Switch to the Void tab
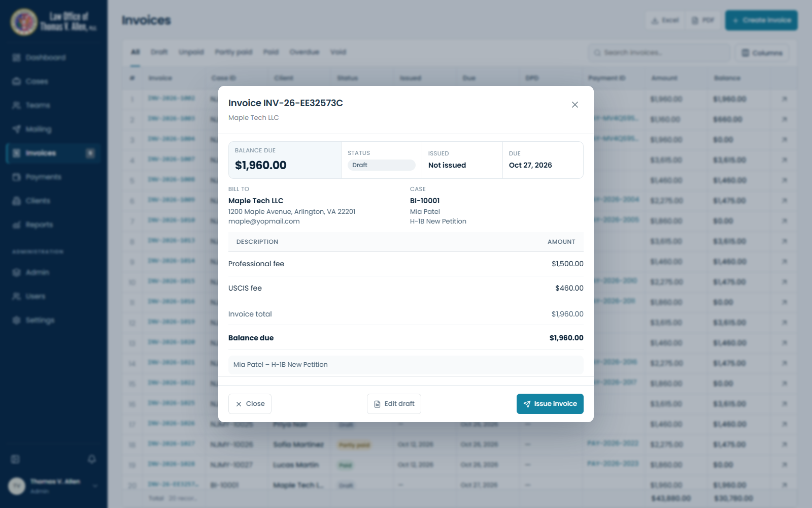 (x=338, y=52)
